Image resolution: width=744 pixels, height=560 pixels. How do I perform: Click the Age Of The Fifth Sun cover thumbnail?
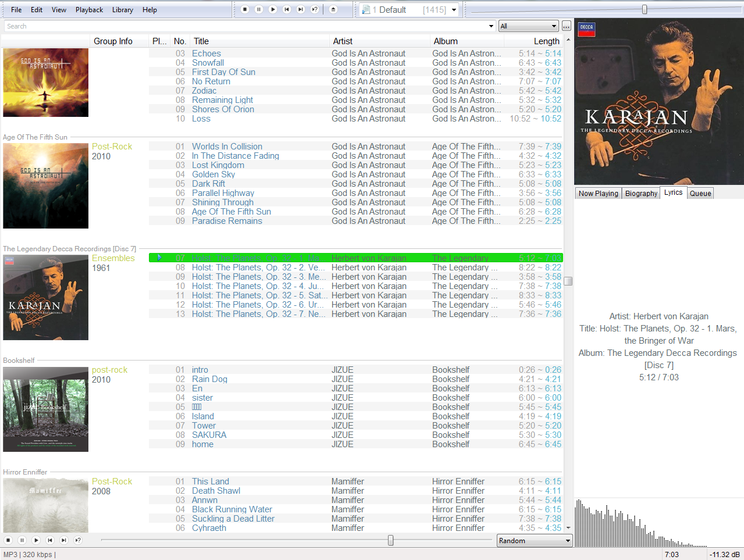[45, 186]
